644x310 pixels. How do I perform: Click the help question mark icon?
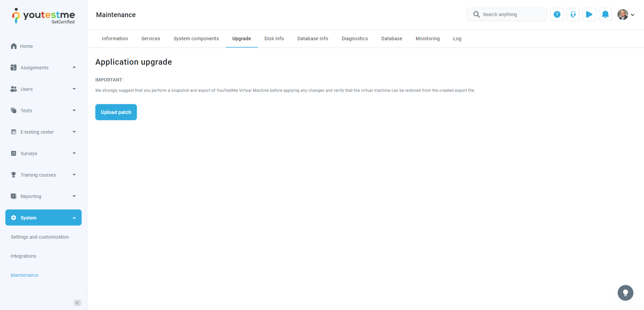557,14
